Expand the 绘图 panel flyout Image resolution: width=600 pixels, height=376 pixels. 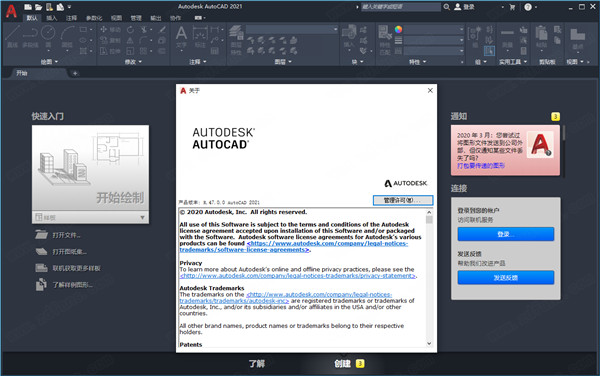click(49, 62)
